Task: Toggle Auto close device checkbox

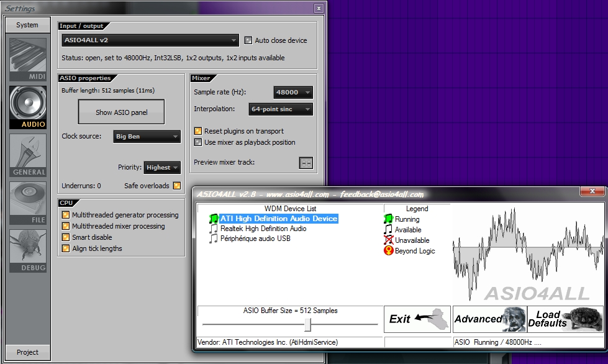Action: 248,40
